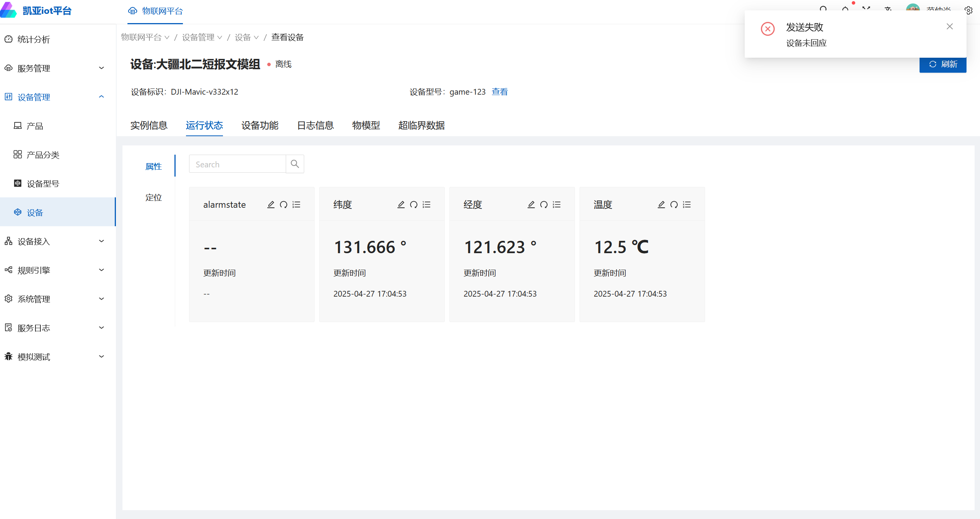
Task: Open history list icon on 经度 card
Action: point(556,205)
